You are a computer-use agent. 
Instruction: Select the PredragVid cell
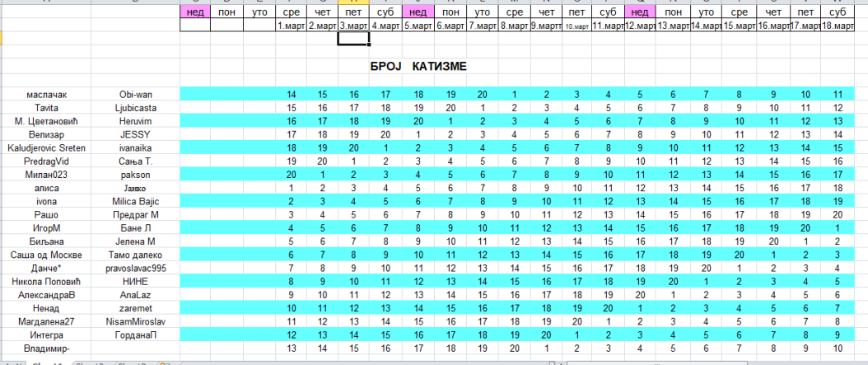46,161
